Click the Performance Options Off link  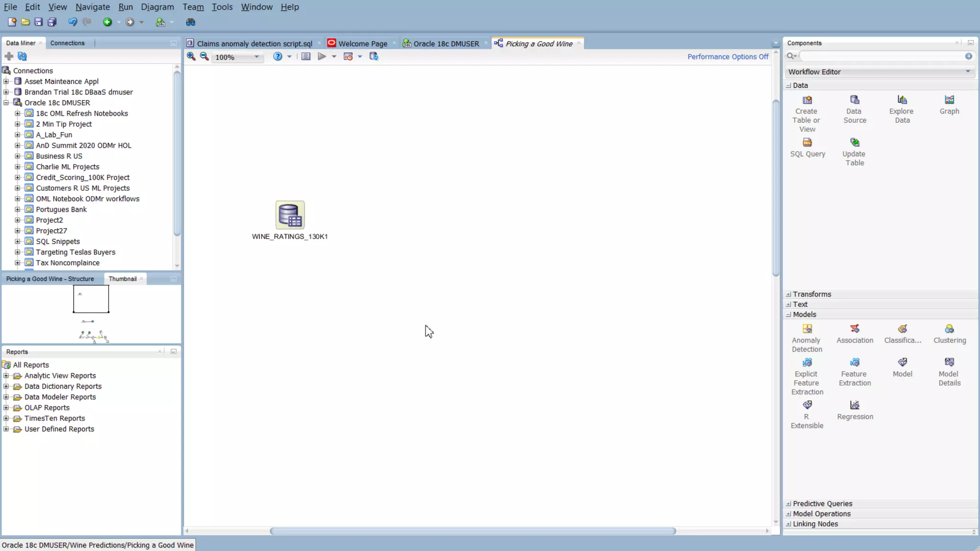728,56
